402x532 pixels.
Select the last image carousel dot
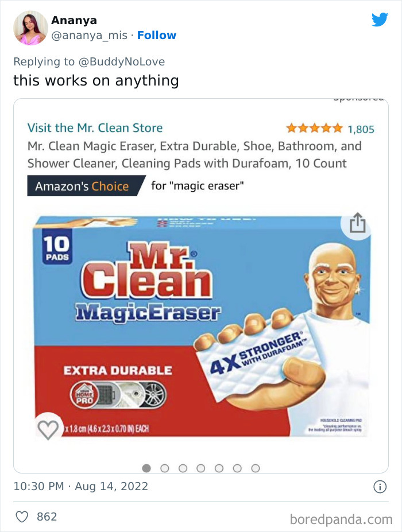(256, 468)
